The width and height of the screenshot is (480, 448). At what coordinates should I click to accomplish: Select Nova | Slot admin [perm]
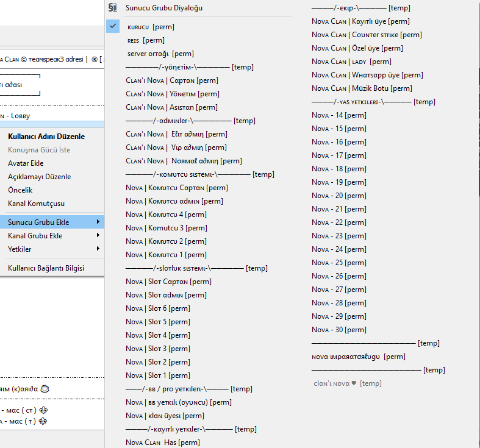click(166, 295)
